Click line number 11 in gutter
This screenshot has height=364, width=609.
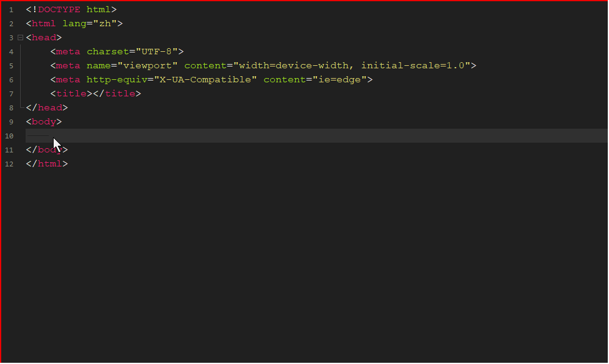click(9, 149)
